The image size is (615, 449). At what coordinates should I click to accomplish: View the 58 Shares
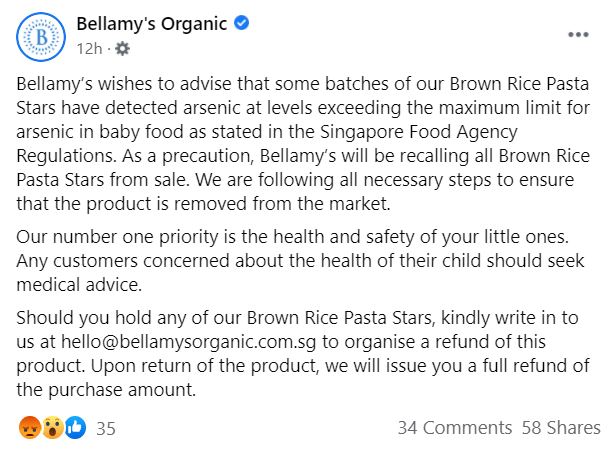[x=561, y=428]
